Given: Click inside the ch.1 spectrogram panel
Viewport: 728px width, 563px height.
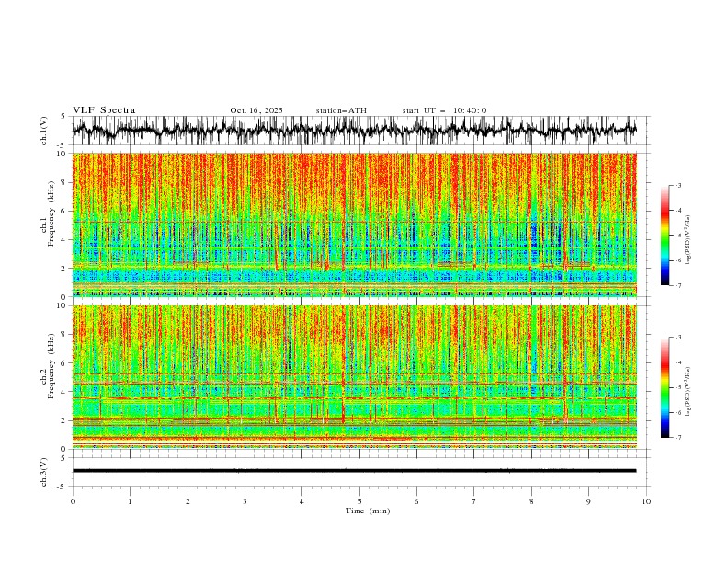Looking at the screenshot, I should pyautogui.click(x=354, y=224).
